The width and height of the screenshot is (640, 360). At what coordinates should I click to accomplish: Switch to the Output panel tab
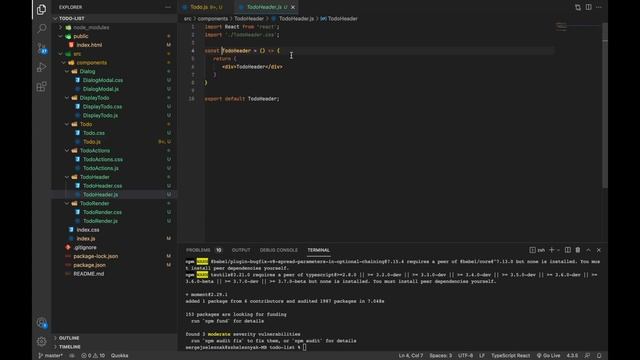pos(241,250)
